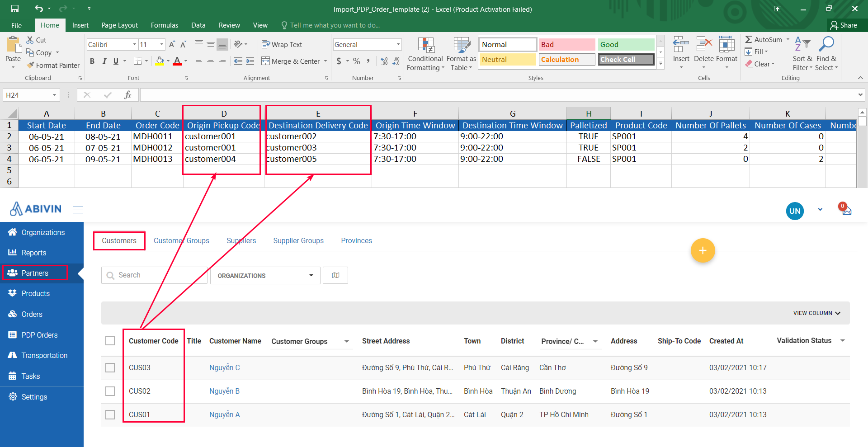
Task: Click the Increase Decimal icon
Action: pos(384,61)
